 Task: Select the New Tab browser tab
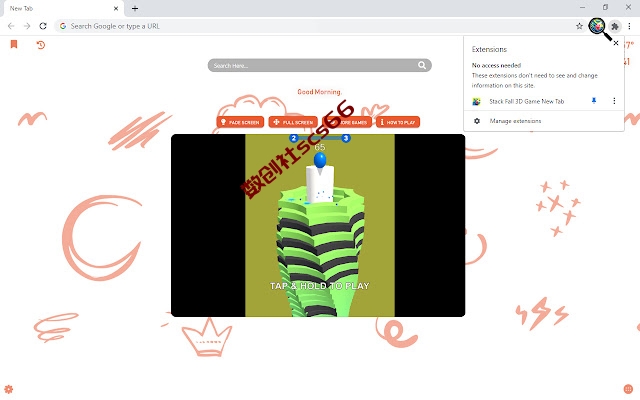63,9
